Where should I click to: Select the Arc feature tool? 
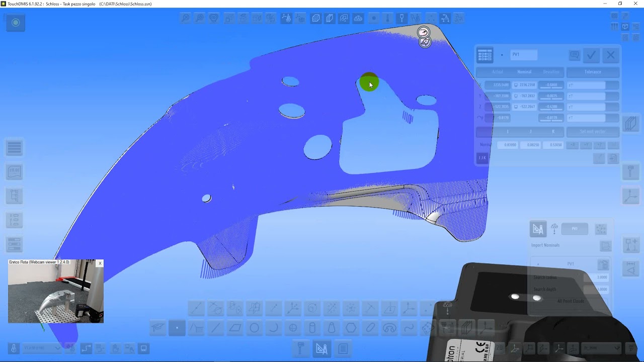point(274,328)
